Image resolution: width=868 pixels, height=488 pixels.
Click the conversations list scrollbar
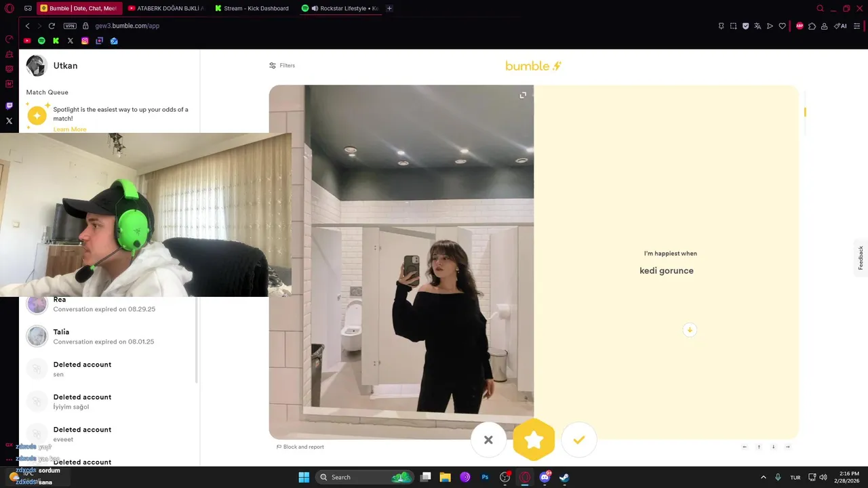pos(197,339)
